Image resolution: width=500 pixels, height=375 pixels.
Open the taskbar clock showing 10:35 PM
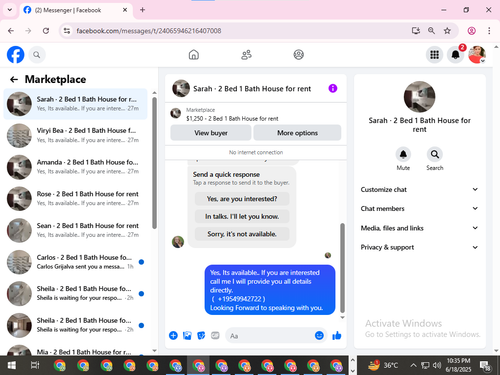tap(458, 365)
